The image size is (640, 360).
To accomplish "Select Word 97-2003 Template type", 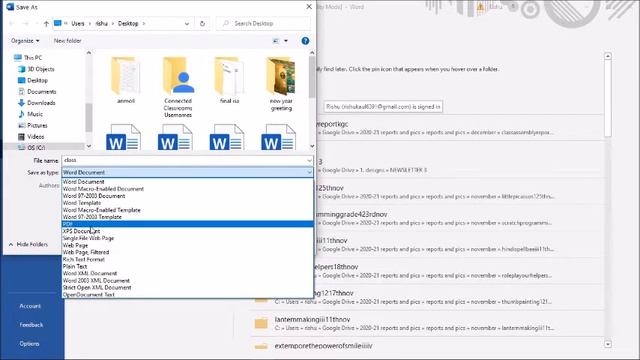I will pyautogui.click(x=92, y=217).
